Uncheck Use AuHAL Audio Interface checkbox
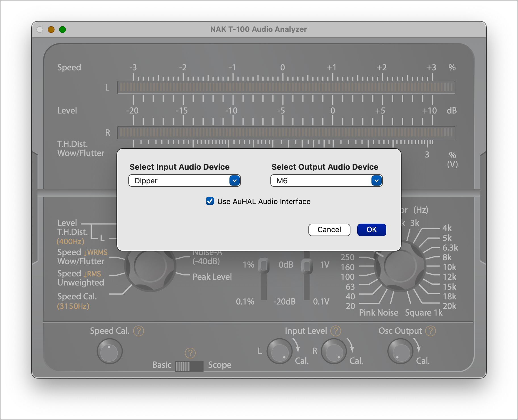The image size is (518, 420). click(x=210, y=201)
